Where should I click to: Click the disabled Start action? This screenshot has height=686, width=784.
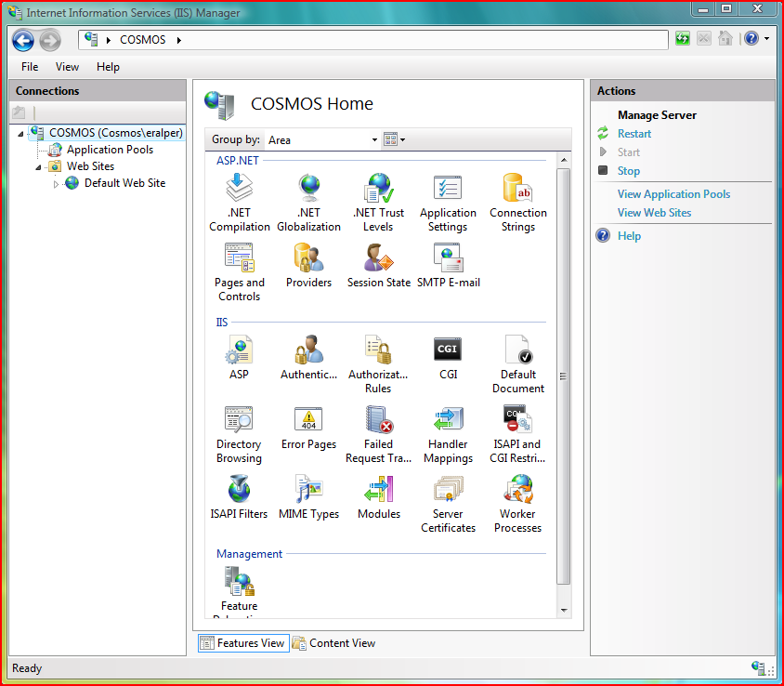click(x=629, y=152)
